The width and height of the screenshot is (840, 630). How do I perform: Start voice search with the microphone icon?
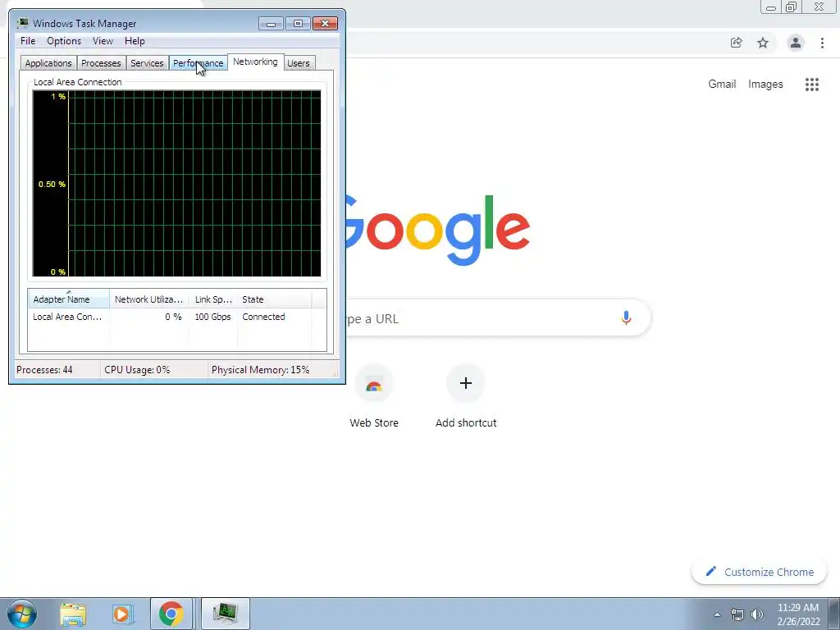coord(626,318)
